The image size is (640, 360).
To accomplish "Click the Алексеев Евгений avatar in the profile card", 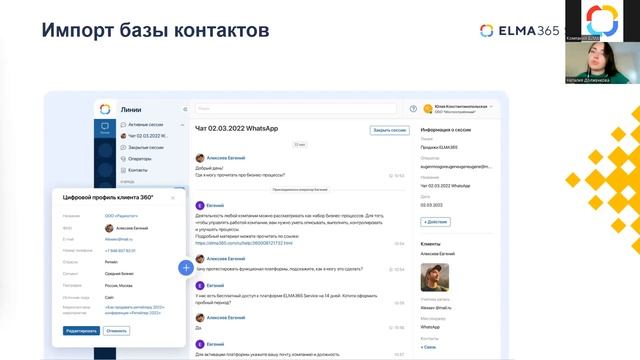I will click(109, 228).
